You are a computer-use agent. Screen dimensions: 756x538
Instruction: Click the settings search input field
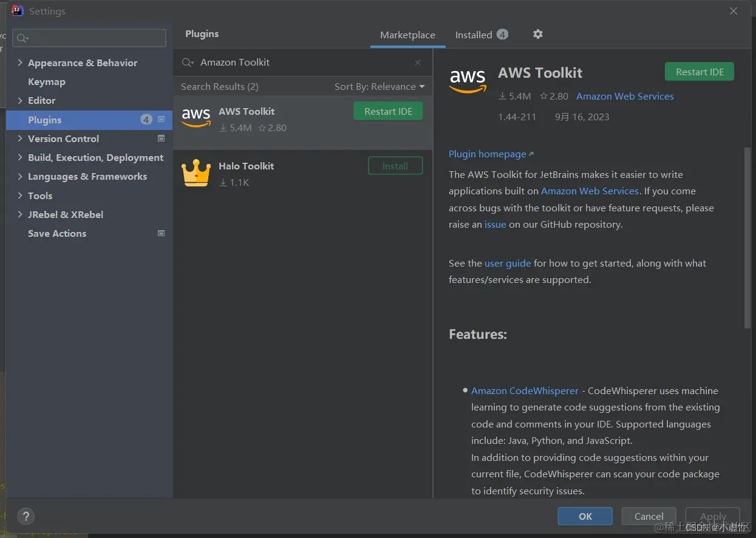click(89, 38)
